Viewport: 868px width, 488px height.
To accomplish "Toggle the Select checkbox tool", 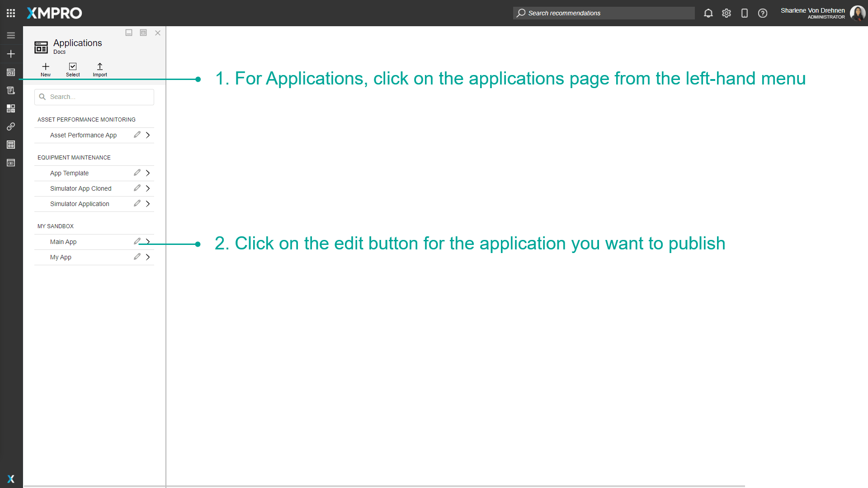I will click(x=73, y=67).
